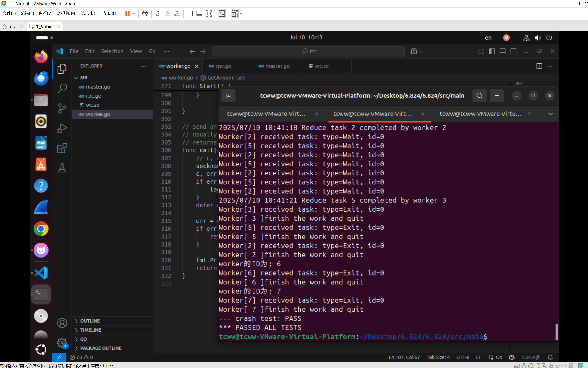Toggle VMware thumbnail bar view icon
The image size is (588, 368).
click(x=199, y=13)
